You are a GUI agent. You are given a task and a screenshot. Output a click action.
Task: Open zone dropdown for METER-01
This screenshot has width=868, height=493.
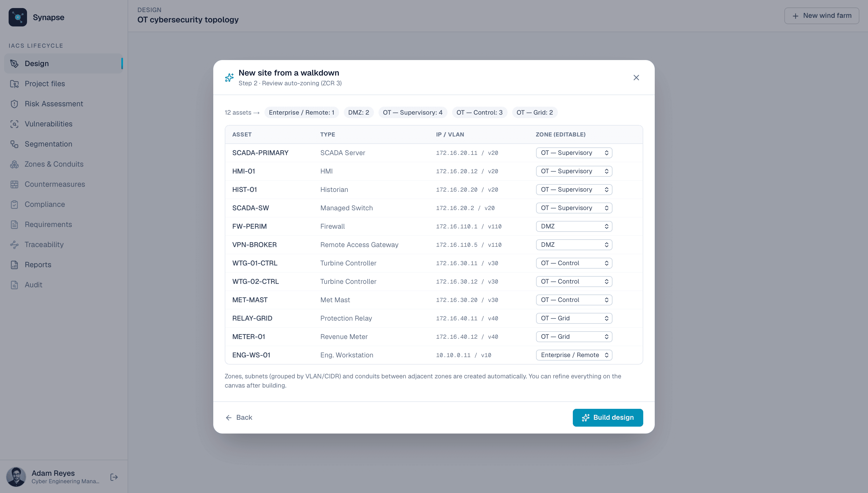click(x=574, y=337)
